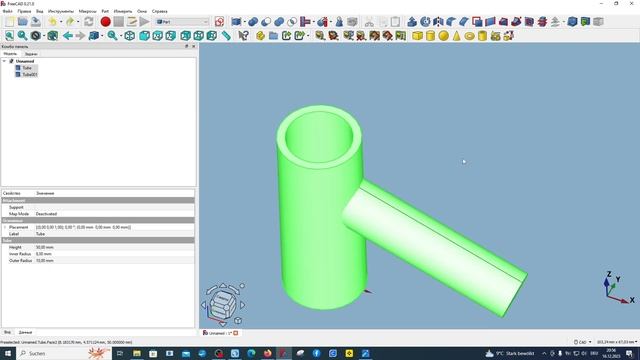Create a yellow Cube primitive
Image resolution: width=640 pixels, height=360 pixels.
[417, 36]
